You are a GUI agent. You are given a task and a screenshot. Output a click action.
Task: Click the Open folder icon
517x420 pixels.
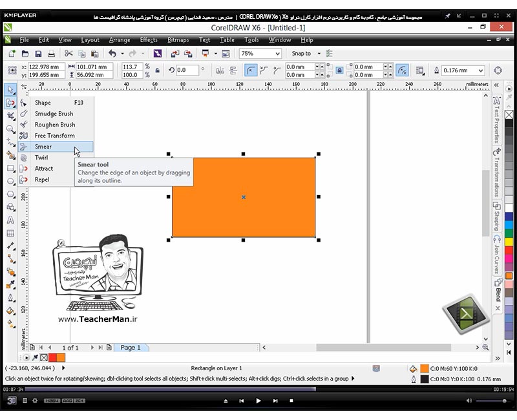coord(25,54)
